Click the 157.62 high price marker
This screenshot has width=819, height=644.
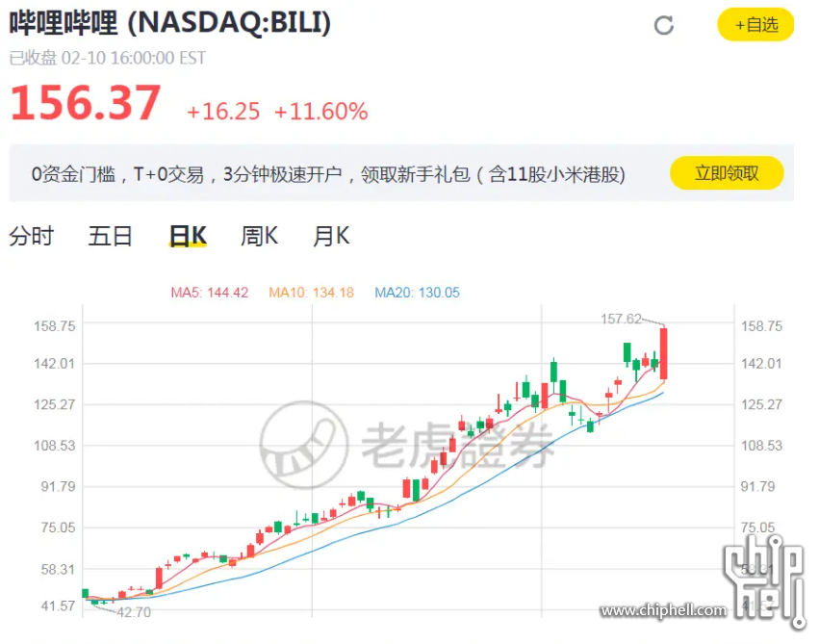coord(621,319)
